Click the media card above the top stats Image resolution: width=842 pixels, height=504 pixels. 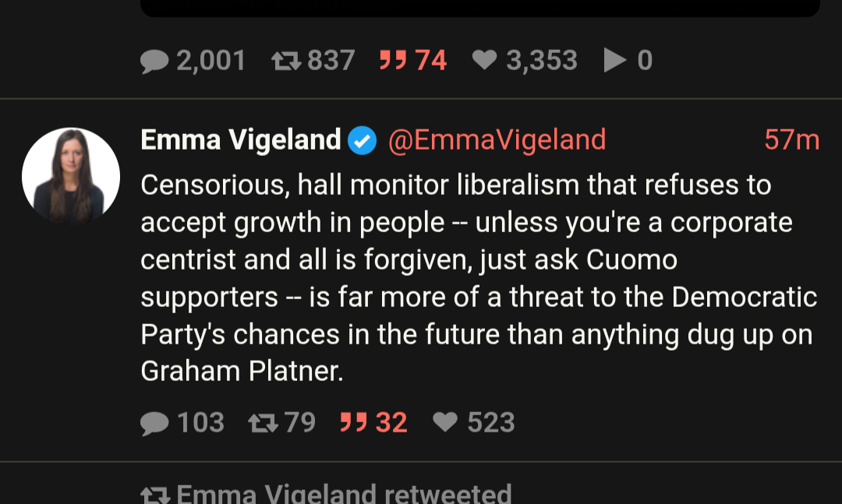pos(479,8)
